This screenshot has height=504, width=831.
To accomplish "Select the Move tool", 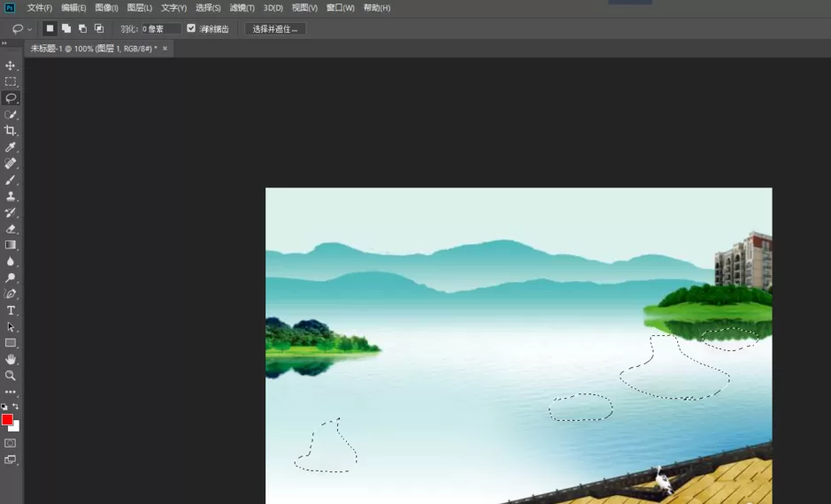I will (x=10, y=65).
